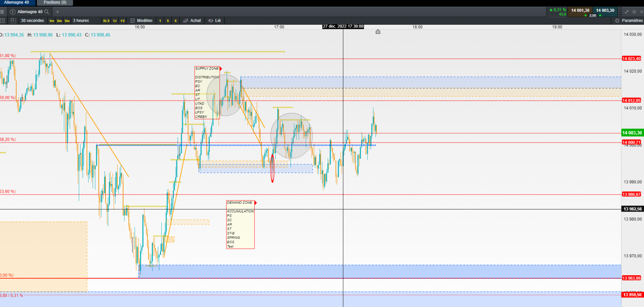Viewport: 644px width, 307px height.
Task: Shrink the chart with the collapse arrows icon
Action: coord(627,12)
